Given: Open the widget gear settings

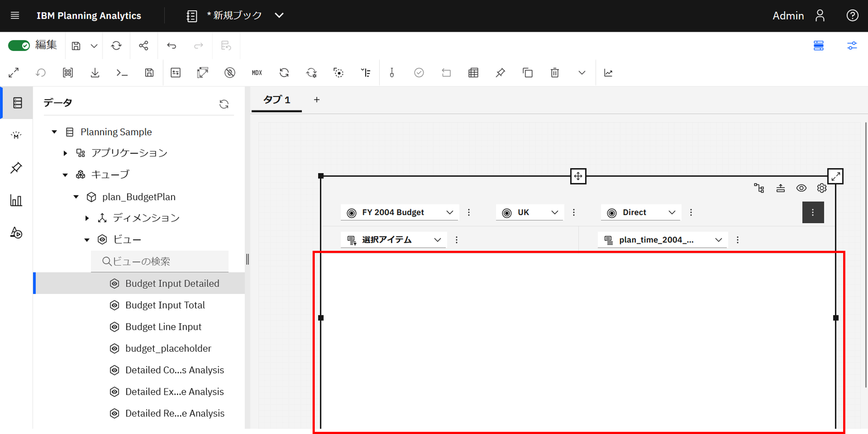Looking at the screenshot, I should tap(822, 188).
